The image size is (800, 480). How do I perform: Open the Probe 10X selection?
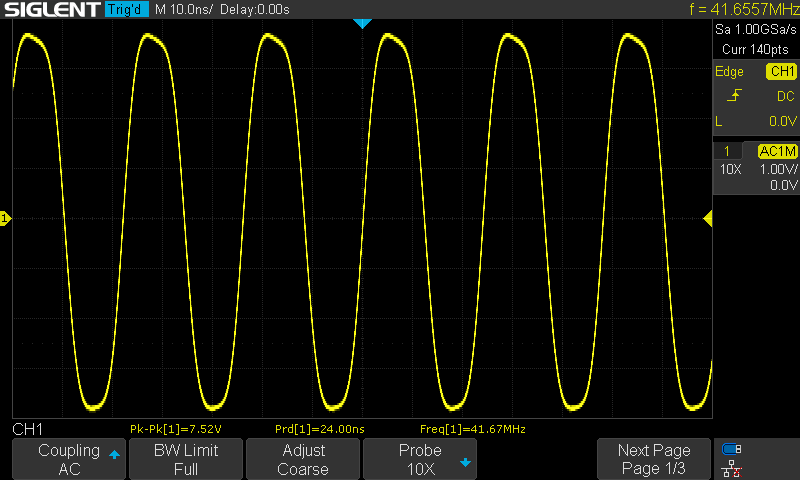[419, 459]
